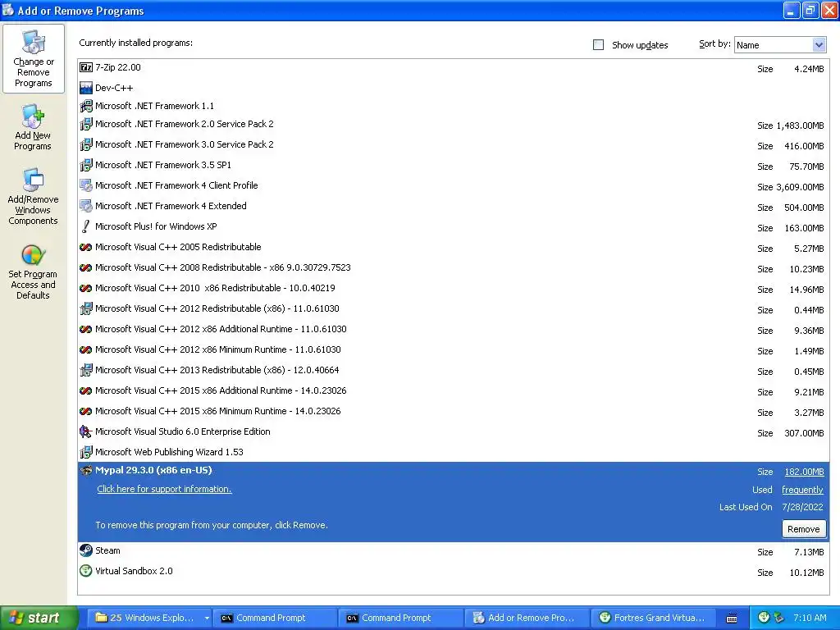
Task: Click the 182.00MB size link
Action: (804, 472)
